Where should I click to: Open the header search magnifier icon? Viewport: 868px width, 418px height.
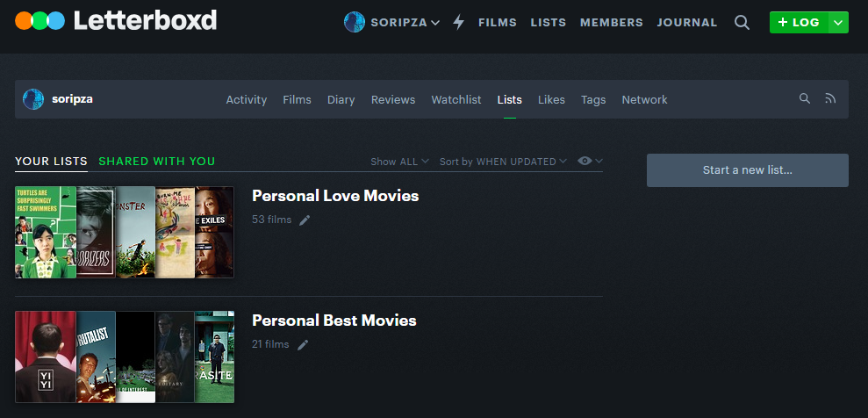tap(742, 22)
